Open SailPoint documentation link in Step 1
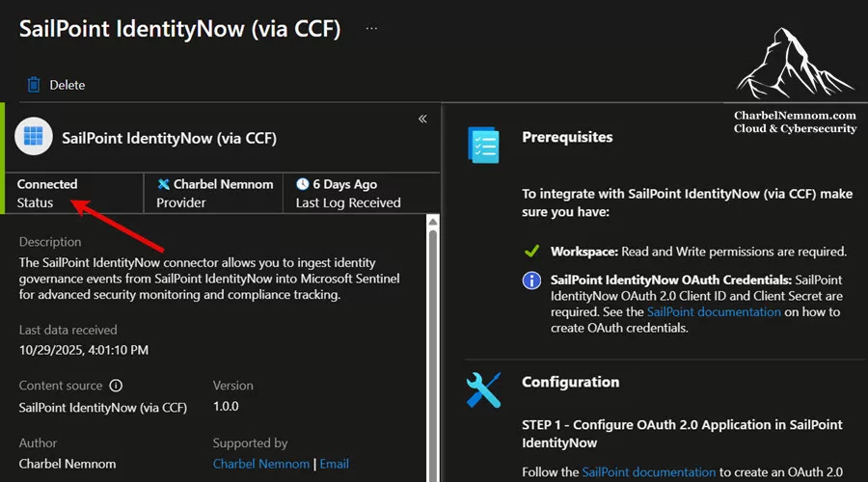Viewport: 868px width, 482px height. (x=649, y=472)
